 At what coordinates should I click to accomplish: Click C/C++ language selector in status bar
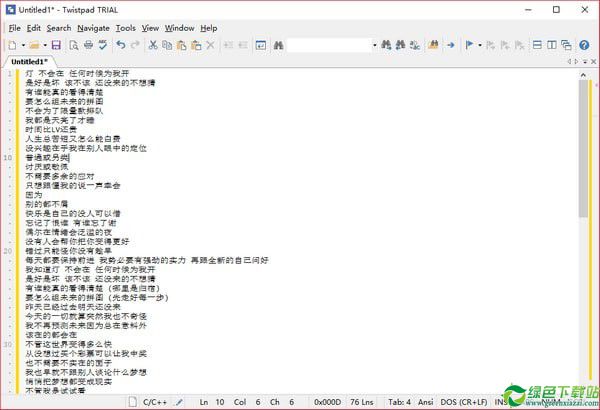155,401
